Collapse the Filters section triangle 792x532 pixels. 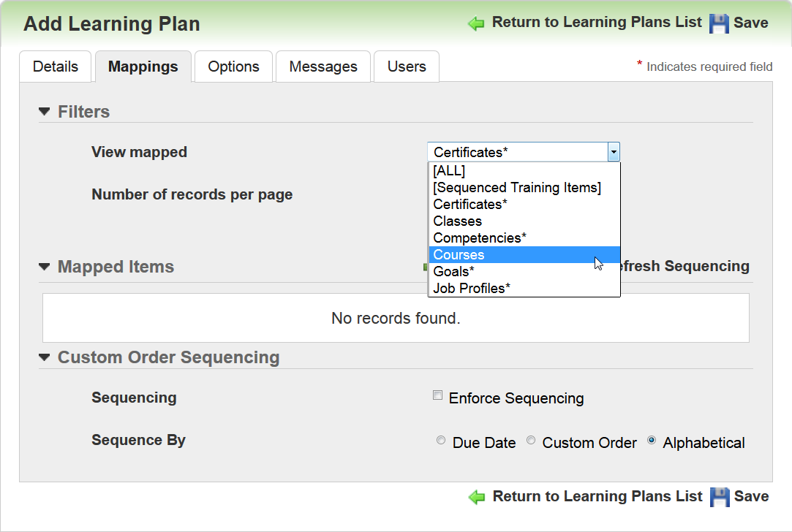[45, 112]
